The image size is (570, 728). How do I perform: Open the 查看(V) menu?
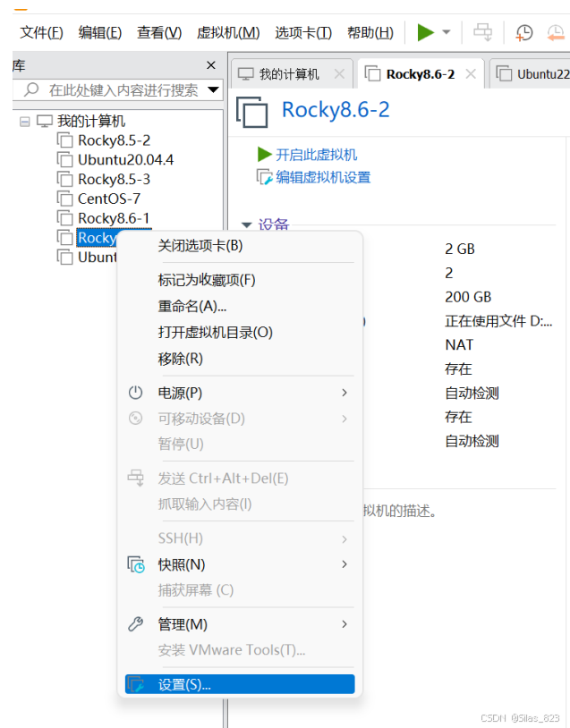pos(159,33)
